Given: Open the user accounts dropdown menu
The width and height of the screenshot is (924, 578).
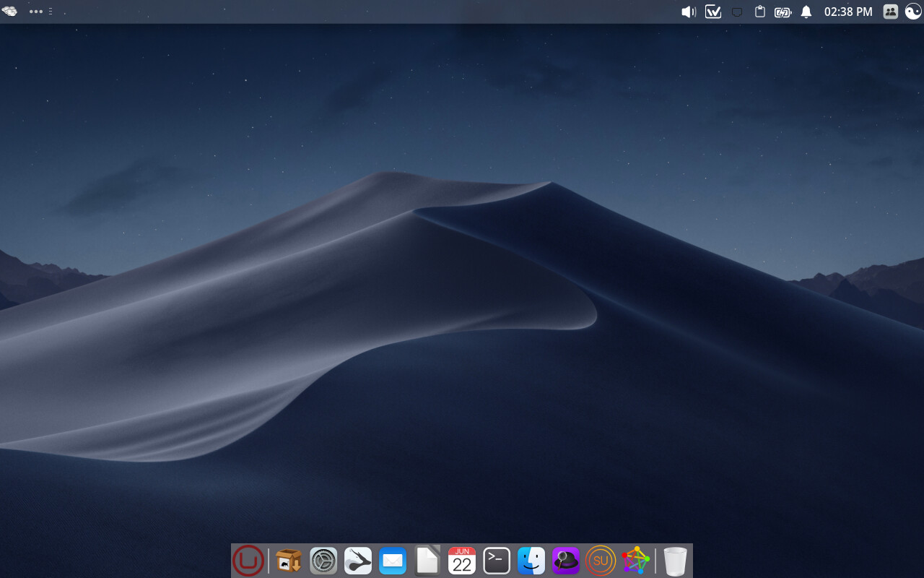Looking at the screenshot, I should (890, 12).
